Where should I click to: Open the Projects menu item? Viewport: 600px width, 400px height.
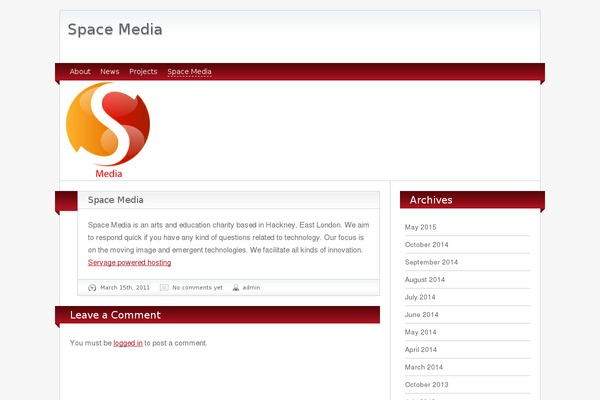[143, 72]
